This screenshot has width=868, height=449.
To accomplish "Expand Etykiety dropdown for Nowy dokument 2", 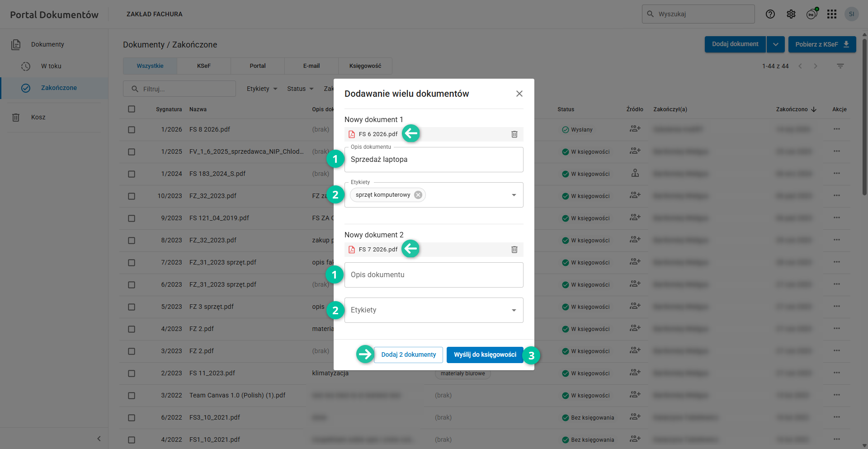I will coord(514,310).
